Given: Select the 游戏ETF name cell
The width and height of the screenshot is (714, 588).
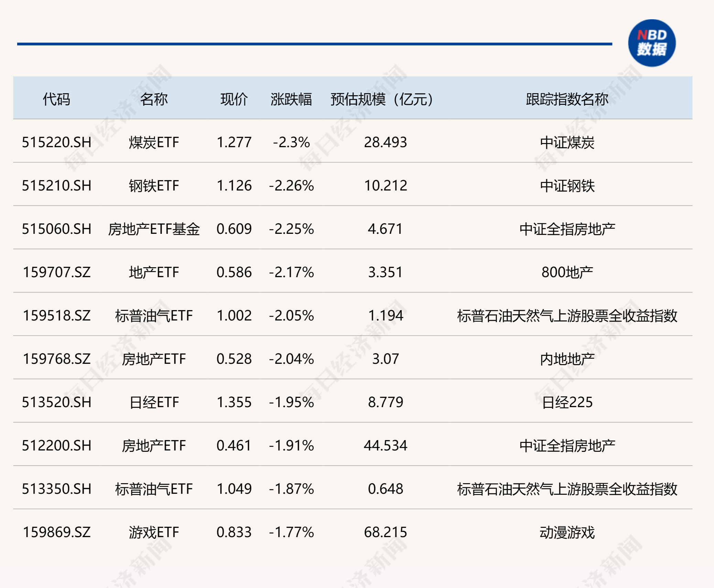Looking at the screenshot, I should tap(154, 532).
